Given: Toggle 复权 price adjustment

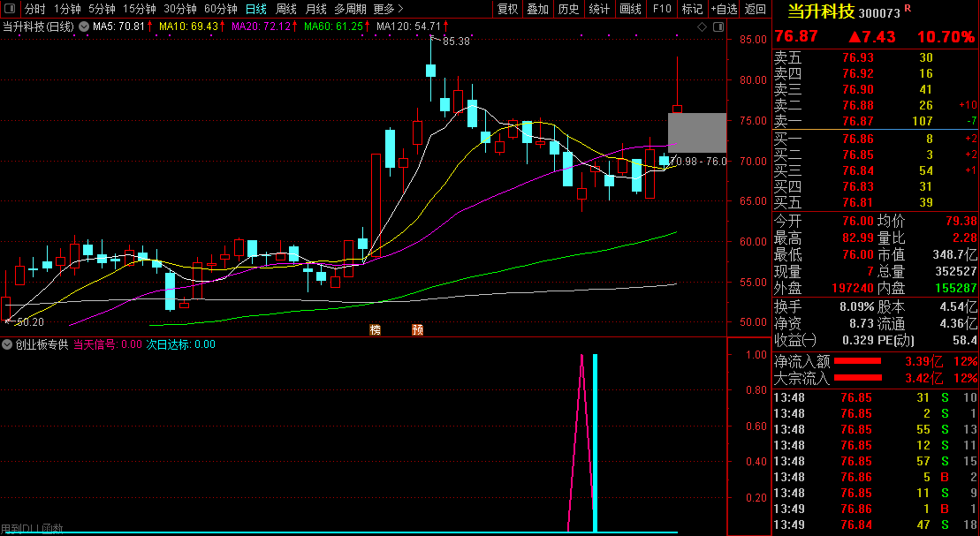Looking at the screenshot, I should (508, 9).
